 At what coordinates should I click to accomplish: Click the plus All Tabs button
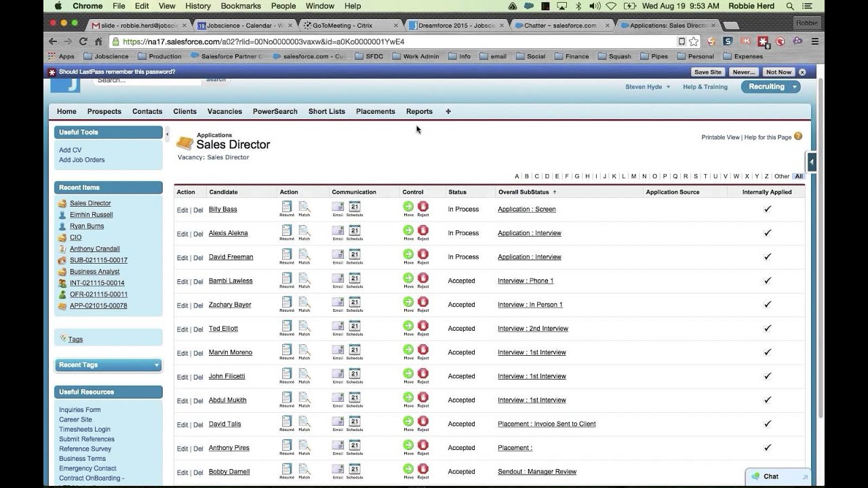tap(448, 111)
